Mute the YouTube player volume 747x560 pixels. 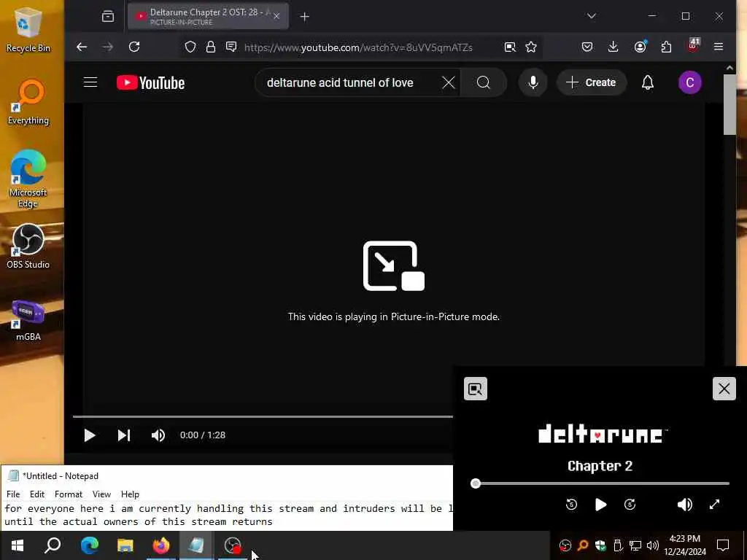pos(158,435)
